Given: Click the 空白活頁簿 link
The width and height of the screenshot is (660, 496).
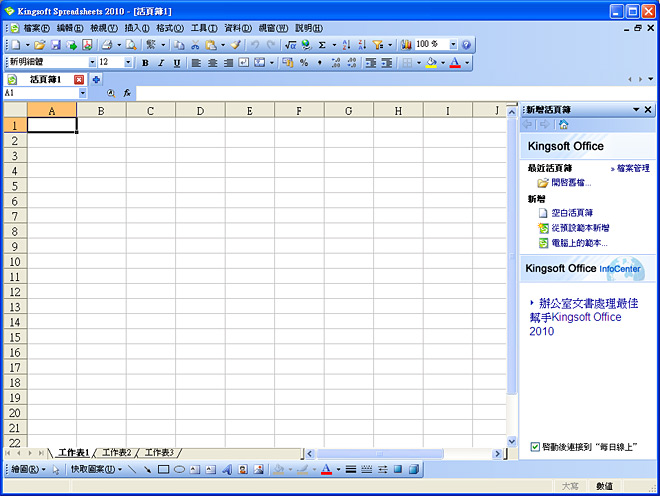Looking at the screenshot, I should click(x=572, y=213).
